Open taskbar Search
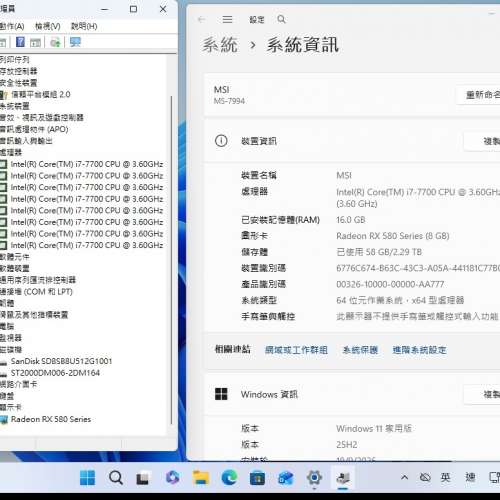The height and width of the screenshot is (500, 500). tap(115, 478)
